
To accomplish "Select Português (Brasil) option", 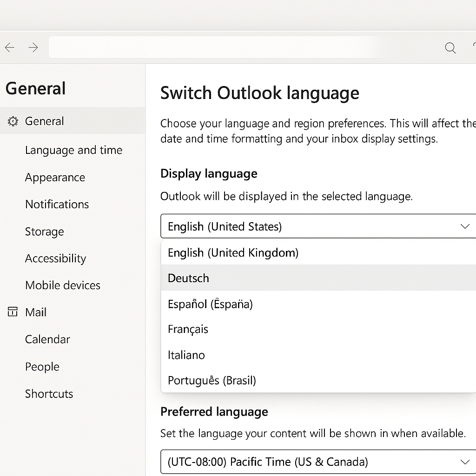I will point(318,380).
